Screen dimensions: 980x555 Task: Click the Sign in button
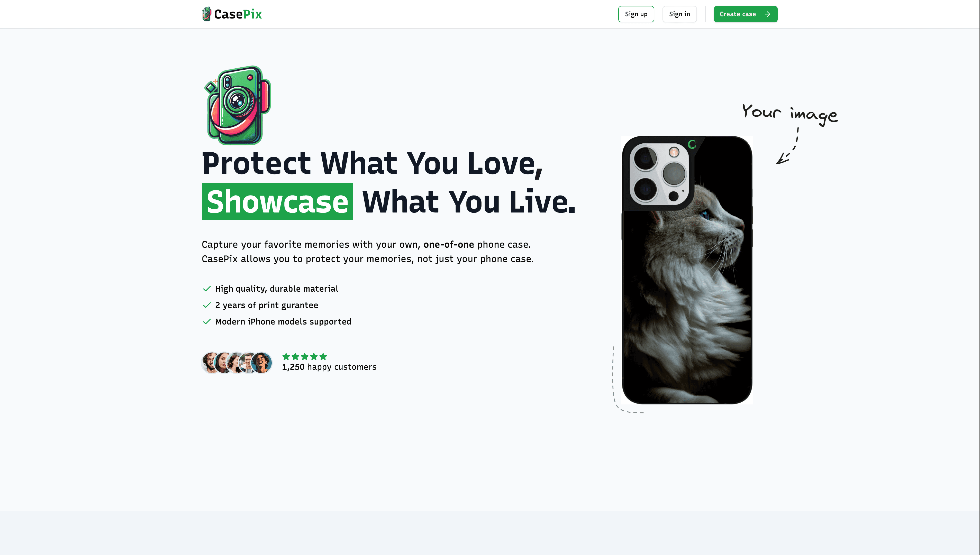point(679,14)
